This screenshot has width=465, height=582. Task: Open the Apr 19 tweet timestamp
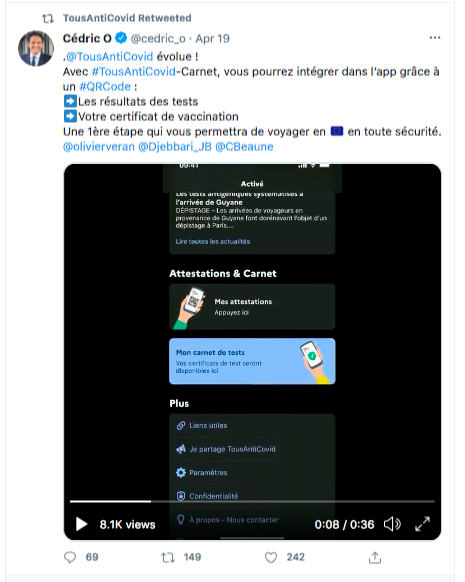(213, 38)
